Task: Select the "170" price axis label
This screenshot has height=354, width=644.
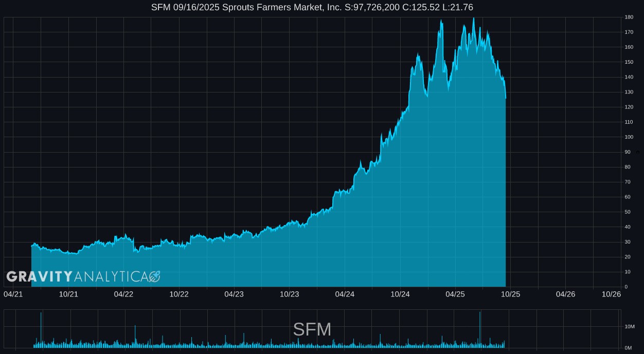Action: [629, 32]
